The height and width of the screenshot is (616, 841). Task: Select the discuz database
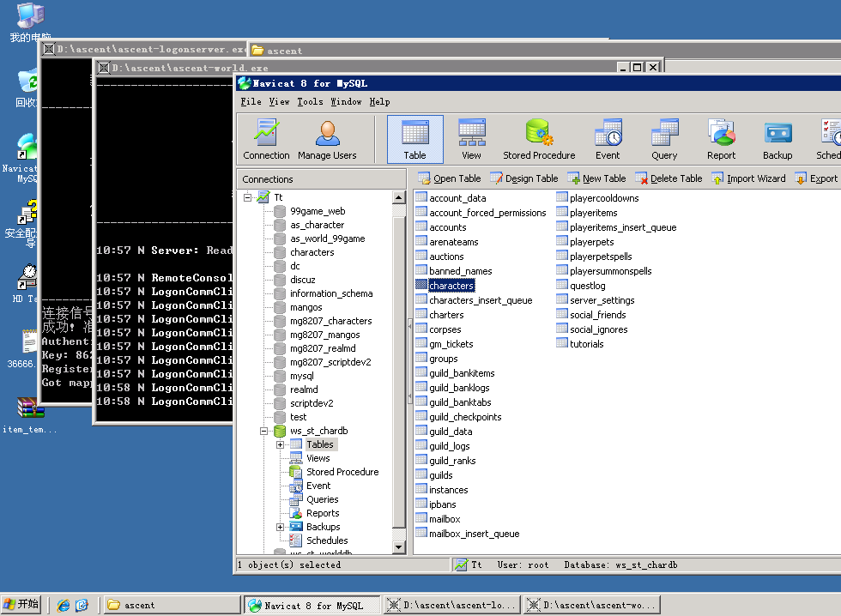coord(302,280)
